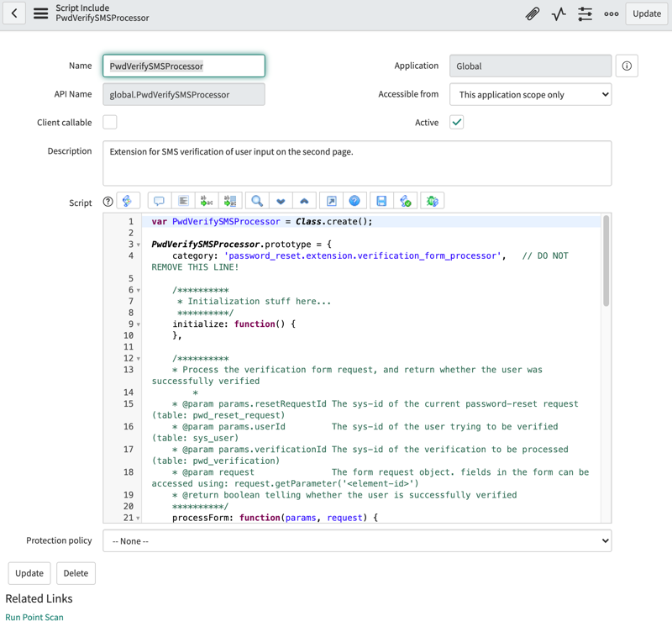
Task: Click the 'processForm: function(params, request)' line
Action: [276, 518]
